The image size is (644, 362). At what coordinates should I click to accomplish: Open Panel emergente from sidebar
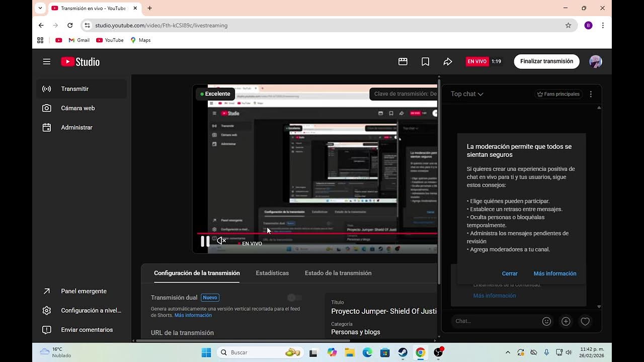pyautogui.click(x=82, y=291)
